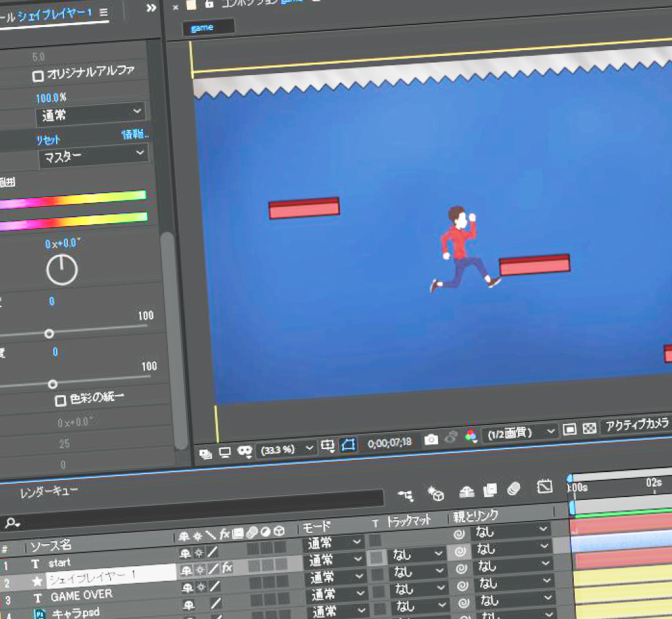This screenshot has height=619, width=672.
Task: Open the アクティブカメラ view dropdown
Action: (x=637, y=425)
